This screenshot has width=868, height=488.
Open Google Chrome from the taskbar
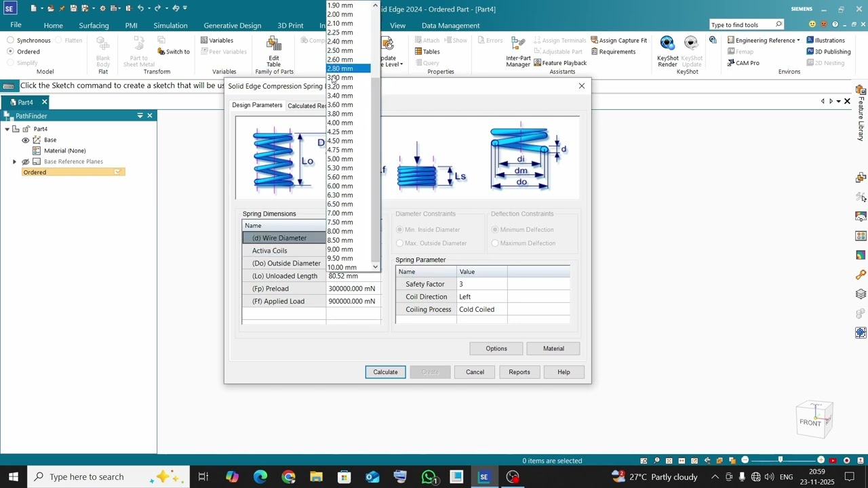click(289, 476)
